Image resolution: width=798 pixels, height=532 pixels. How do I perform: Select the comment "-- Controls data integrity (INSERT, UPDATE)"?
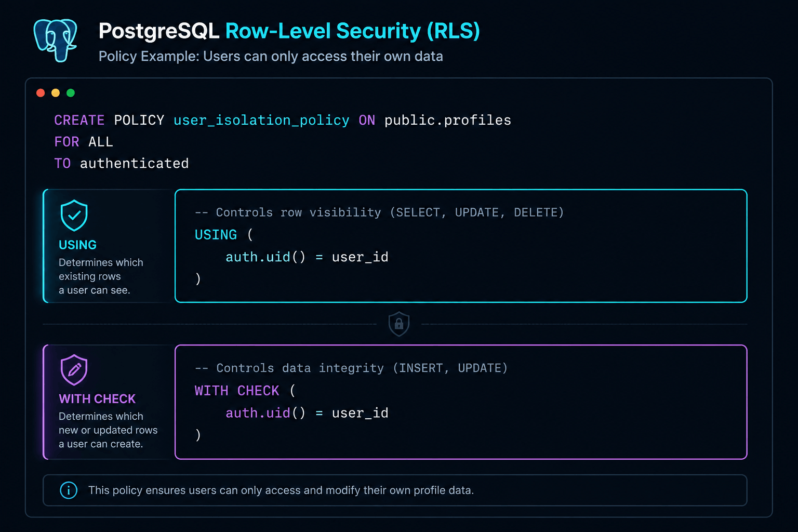coord(351,368)
